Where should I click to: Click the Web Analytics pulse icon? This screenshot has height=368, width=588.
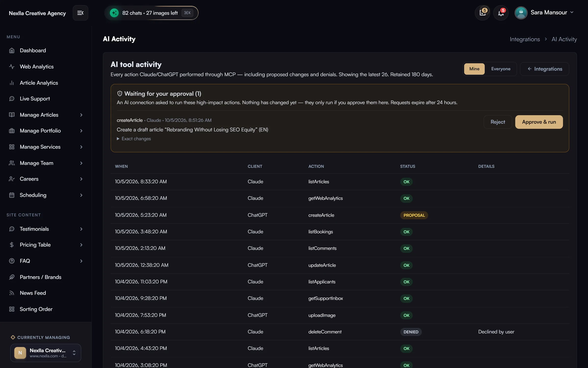12,67
